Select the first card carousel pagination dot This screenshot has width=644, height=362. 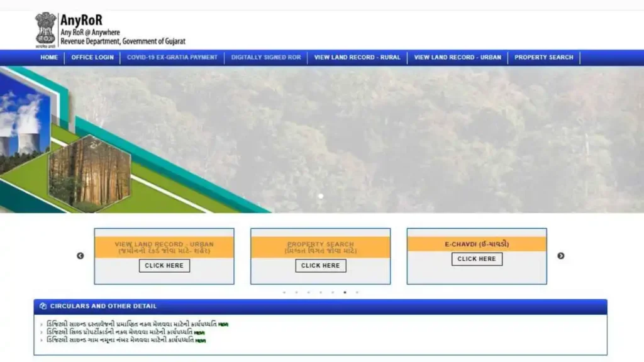[284, 292]
